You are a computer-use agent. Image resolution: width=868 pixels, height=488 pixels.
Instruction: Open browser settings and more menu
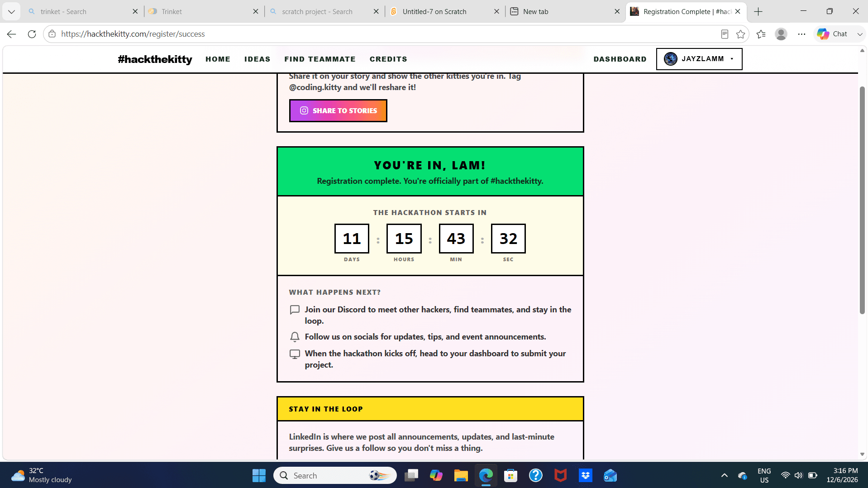click(801, 34)
